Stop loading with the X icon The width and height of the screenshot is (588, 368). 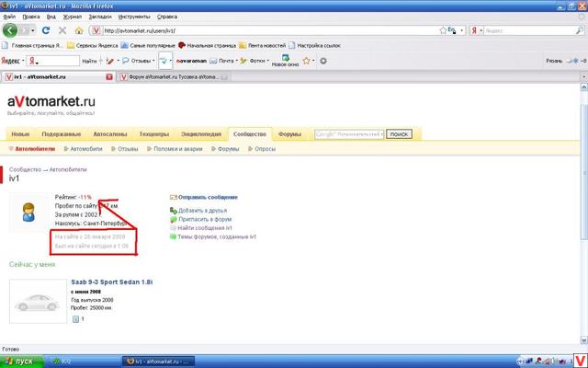point(62,30)
